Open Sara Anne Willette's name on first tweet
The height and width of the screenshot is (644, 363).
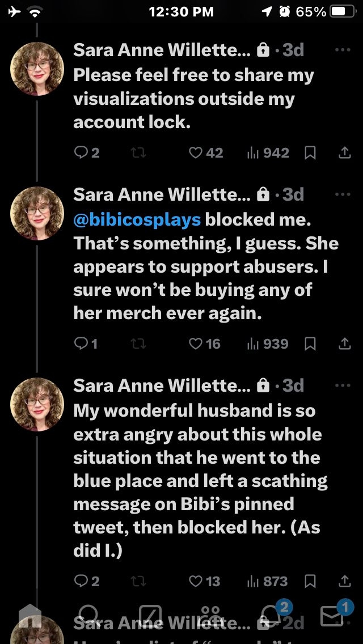[x=162, y=50]
